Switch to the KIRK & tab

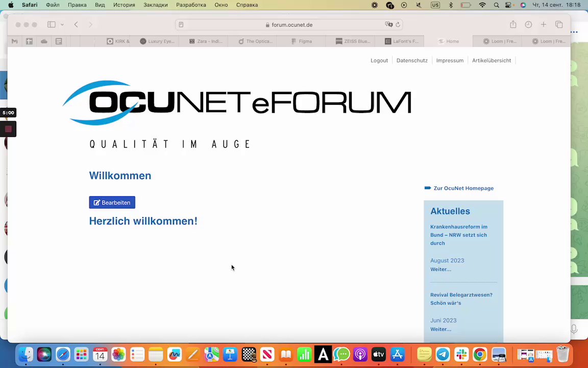point(118,41)
